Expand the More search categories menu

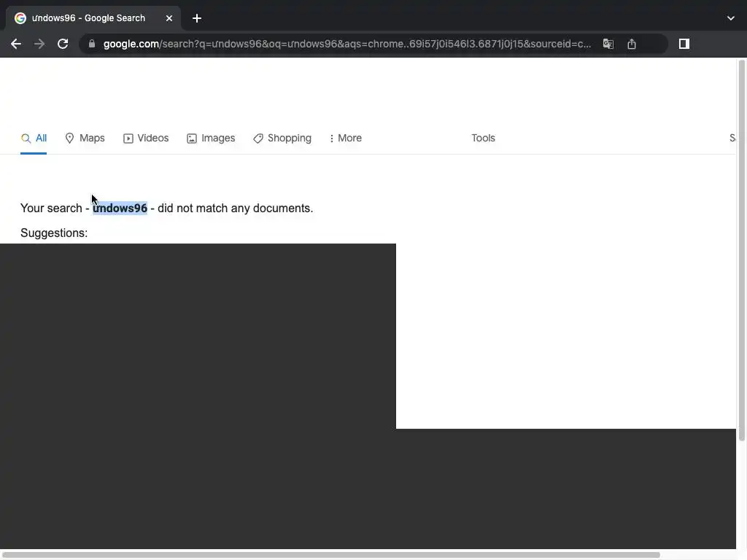click(345, 138)
